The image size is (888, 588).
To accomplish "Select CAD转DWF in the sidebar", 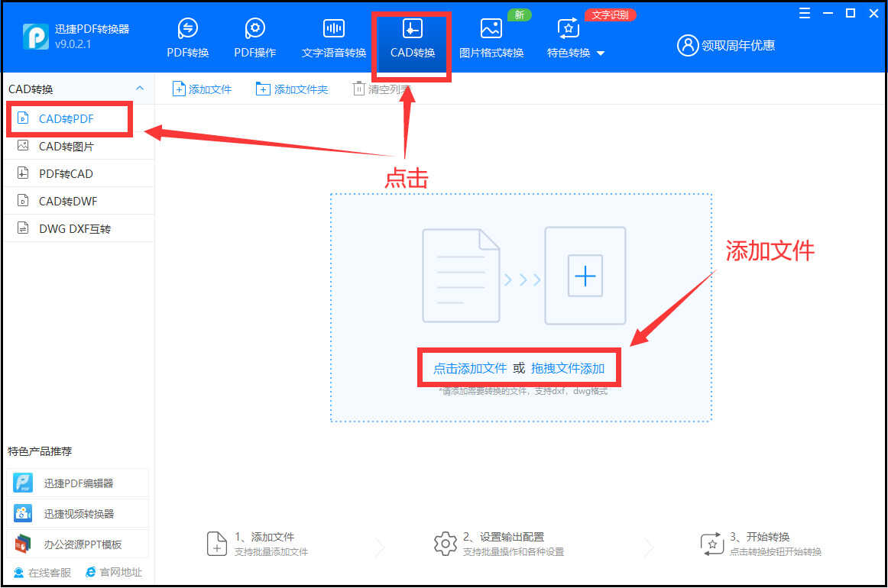I will 79,201.
